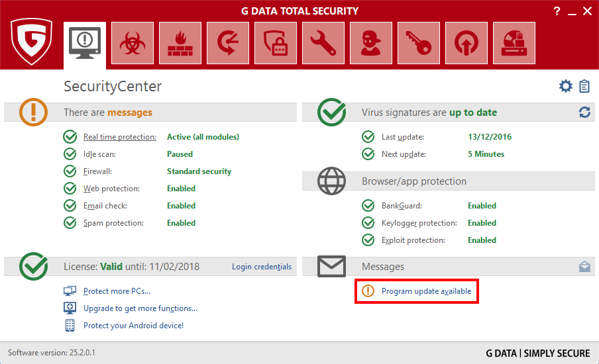Open the Device control disk module
The width and height of the screenshot is (599, 364).
click(x=514, y=43)
